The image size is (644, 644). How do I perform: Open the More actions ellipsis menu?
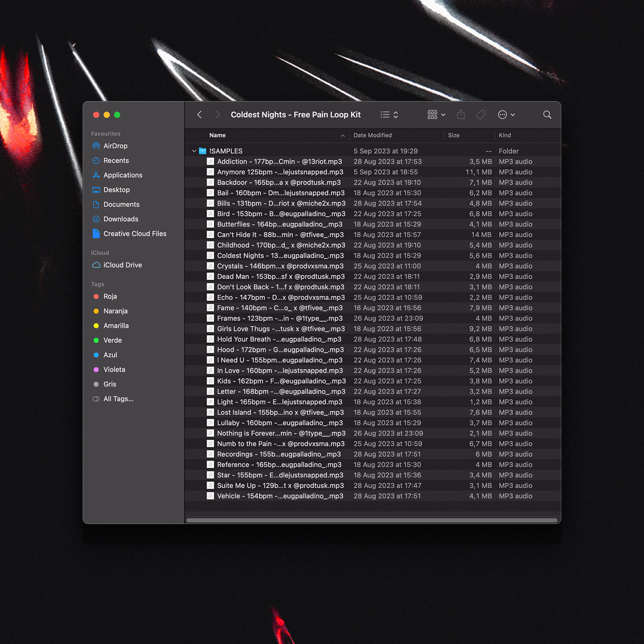click(x=506, y=115)
